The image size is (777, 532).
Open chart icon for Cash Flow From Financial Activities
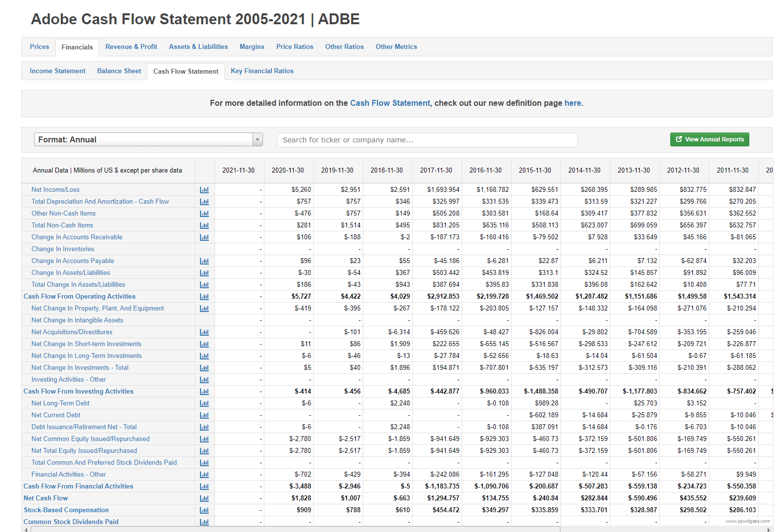[204, 487]
